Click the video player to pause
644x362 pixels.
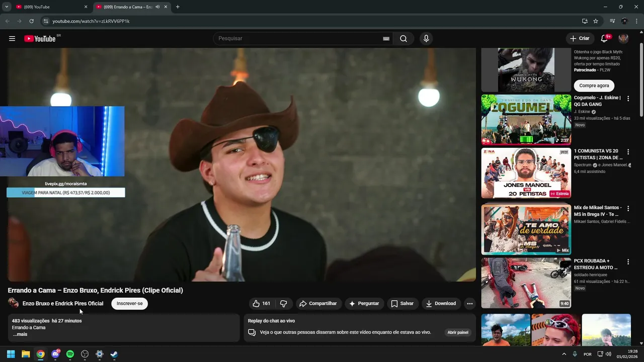(x=242, y=164)
